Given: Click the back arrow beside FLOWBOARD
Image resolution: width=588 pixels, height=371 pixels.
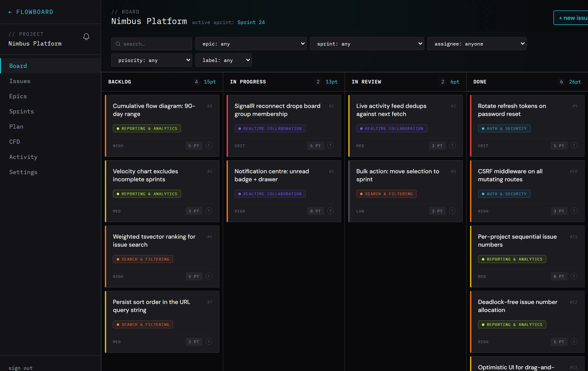Looking at the screenshot, I should point(10,12).
